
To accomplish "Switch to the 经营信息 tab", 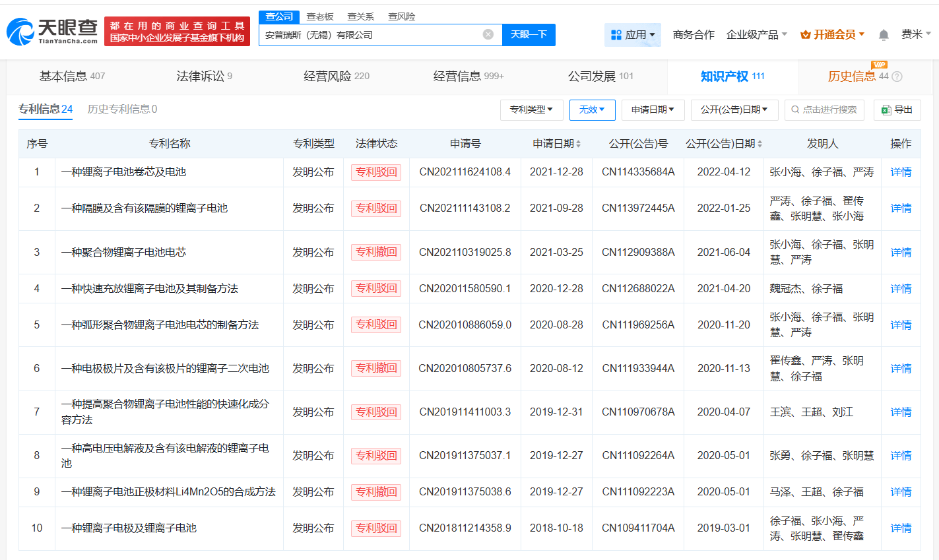I will point(469,77).
